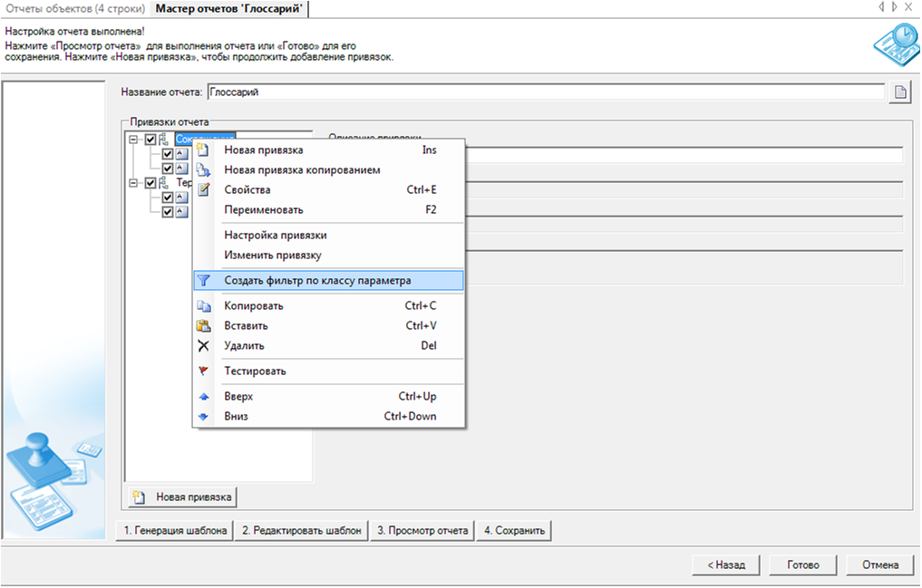
Task: Click the copy icon next to Копировать
Action: pos(204,305)
